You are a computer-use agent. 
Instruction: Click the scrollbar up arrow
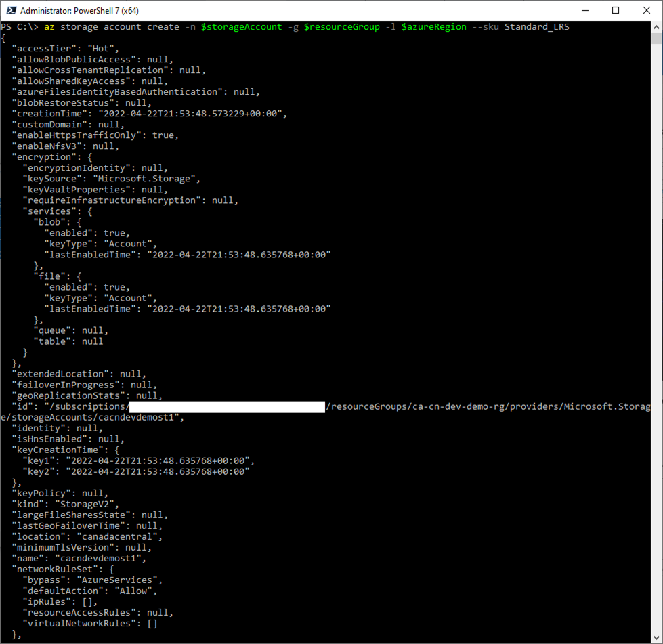tap(656, 26)
